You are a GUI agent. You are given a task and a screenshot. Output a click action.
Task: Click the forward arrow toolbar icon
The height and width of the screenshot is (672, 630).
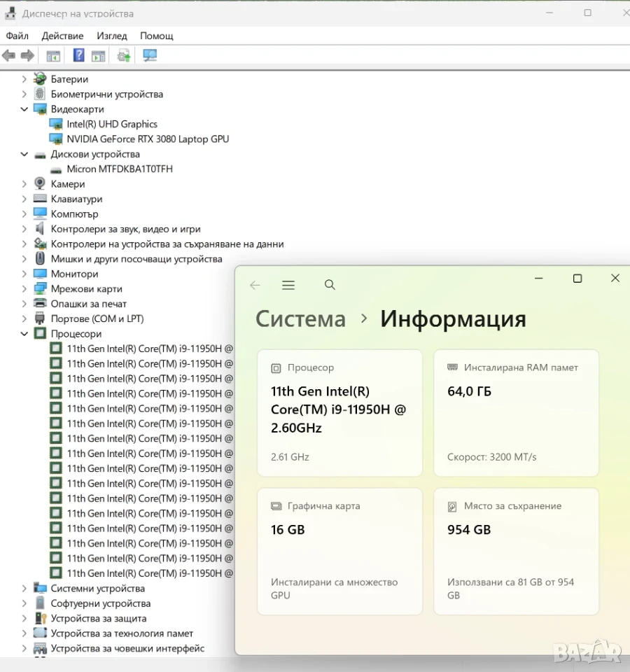pyautogui.click(x=27, y=55)
